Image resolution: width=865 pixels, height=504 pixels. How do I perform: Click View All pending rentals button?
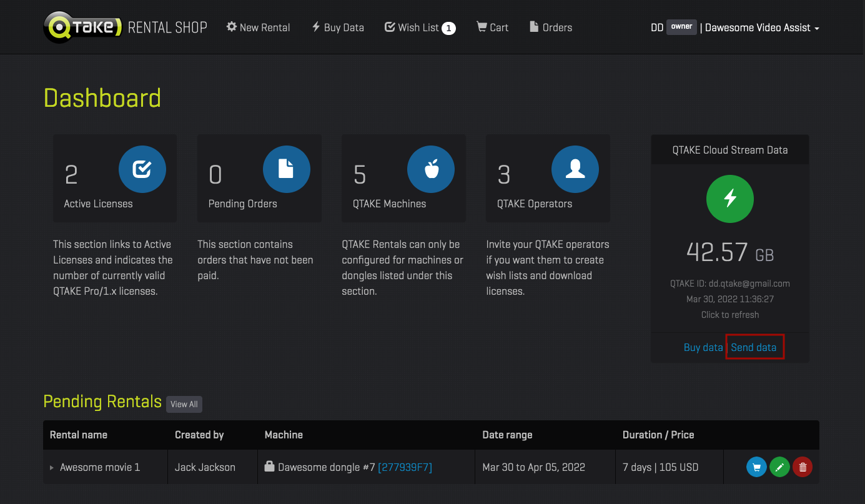coord(184,404)
